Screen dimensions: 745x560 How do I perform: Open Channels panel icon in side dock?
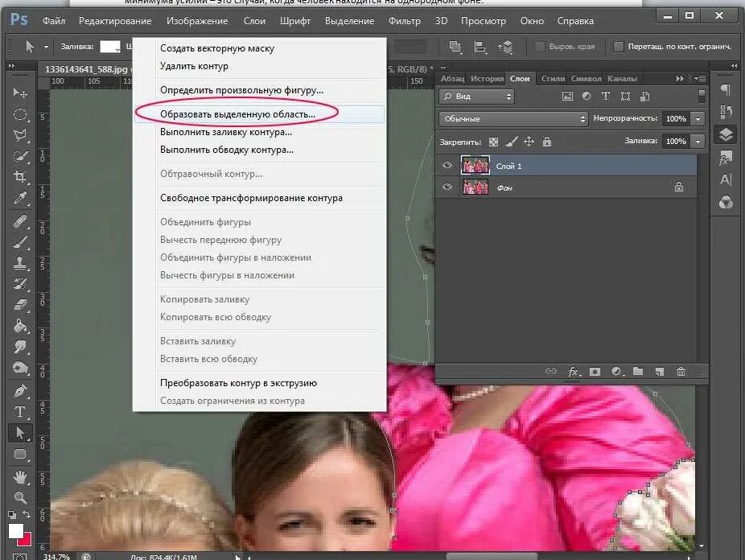point(726,203)
